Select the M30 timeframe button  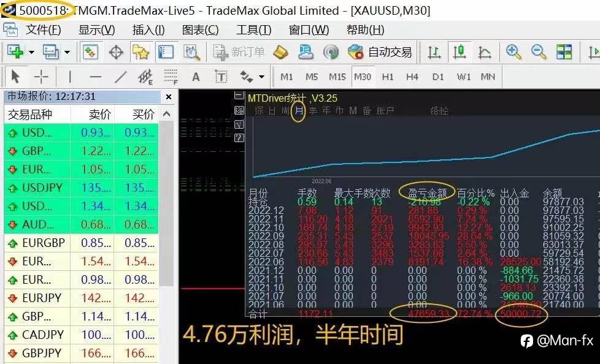click(x=363, y=77)
